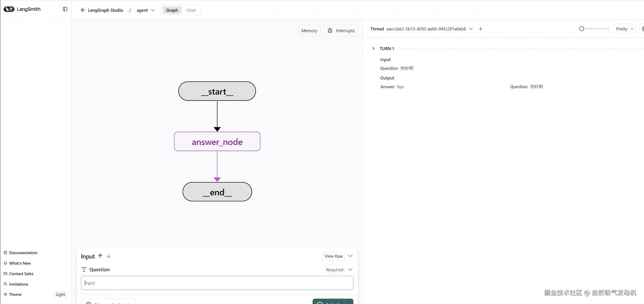Toggle the Light theme setting
This screenshot has height=304, width=644.
60,294
